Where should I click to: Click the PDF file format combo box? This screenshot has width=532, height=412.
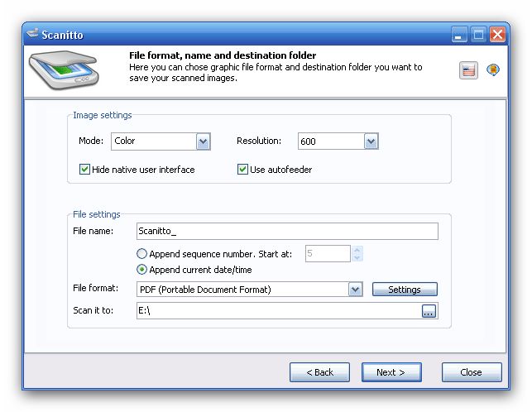[x=249, y=290]
